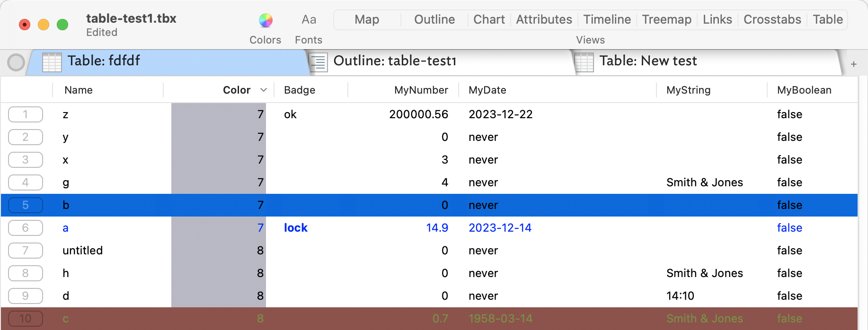Click the table icon on the New test tab
This screenshot has width=868, height=330.
pos(584,62)
